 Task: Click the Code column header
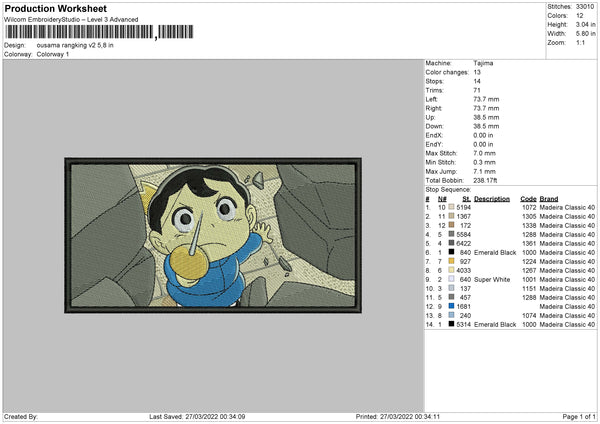pos(528,198)
